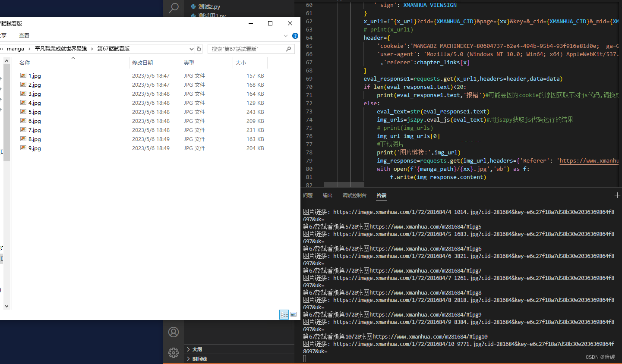
Task: Select file 8.jpg
Action: 35,139
